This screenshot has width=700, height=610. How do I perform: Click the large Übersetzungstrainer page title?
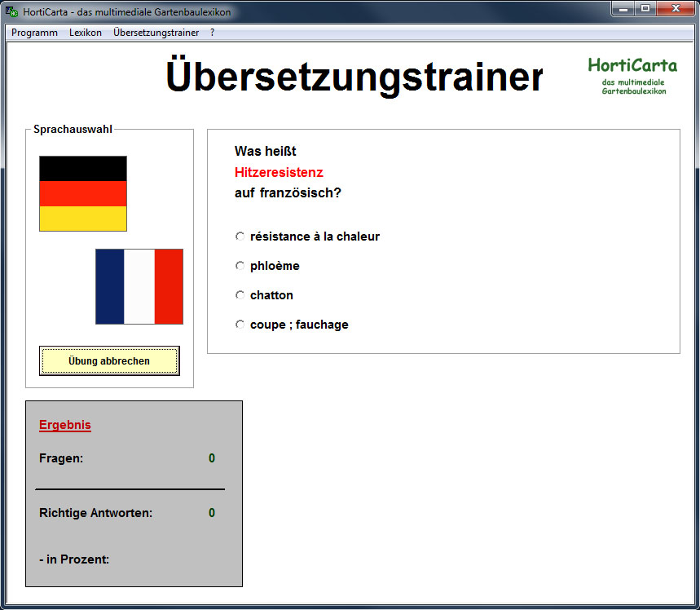[354, 77]
